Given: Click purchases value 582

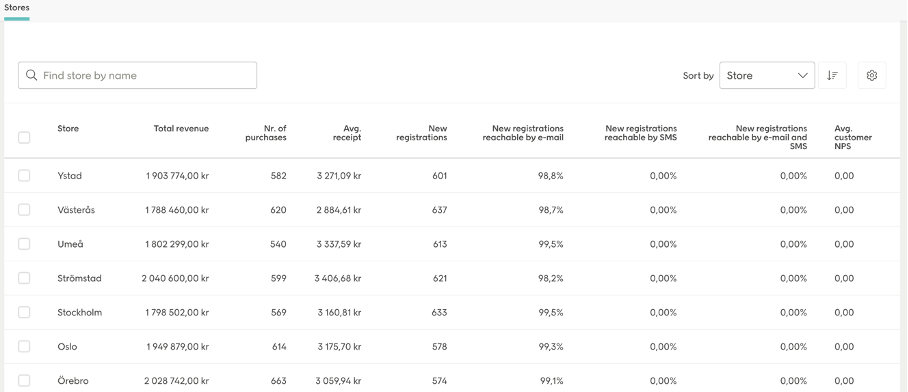Looking at the screenshot, I should point(279,175).
